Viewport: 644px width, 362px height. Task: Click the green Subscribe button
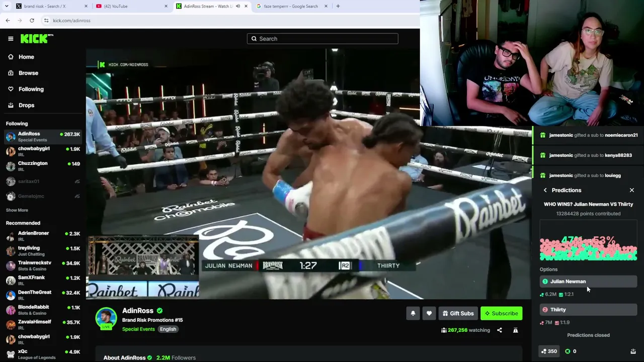click(501, 314)
